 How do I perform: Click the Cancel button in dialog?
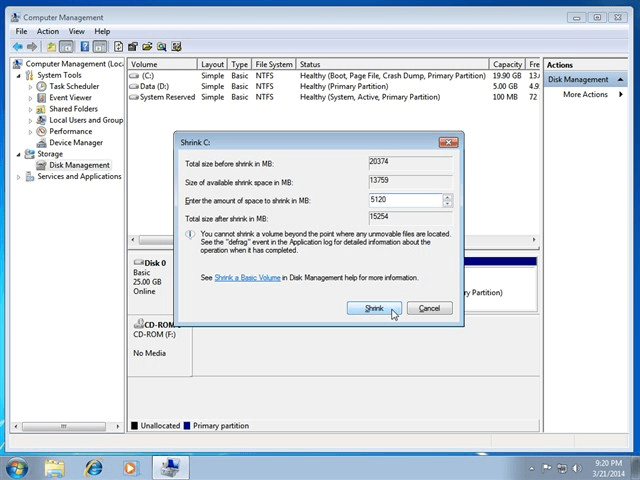point(429,308)
